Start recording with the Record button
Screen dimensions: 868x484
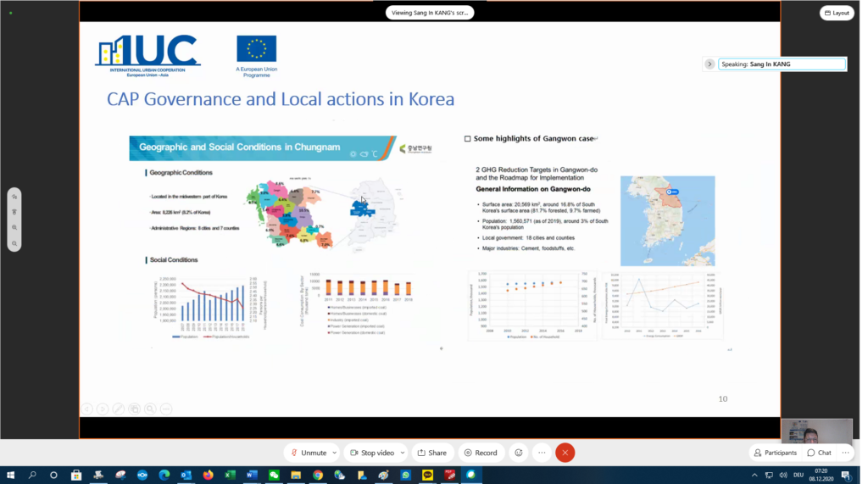point(481,453)
